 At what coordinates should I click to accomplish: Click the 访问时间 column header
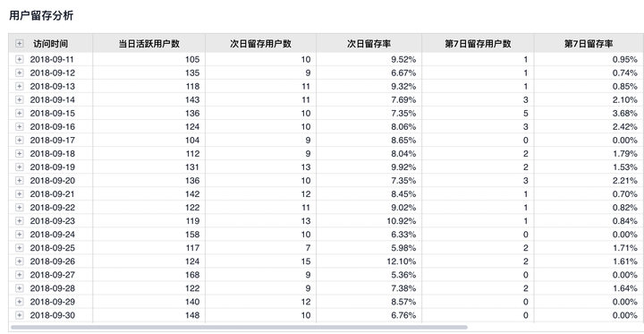50,44
